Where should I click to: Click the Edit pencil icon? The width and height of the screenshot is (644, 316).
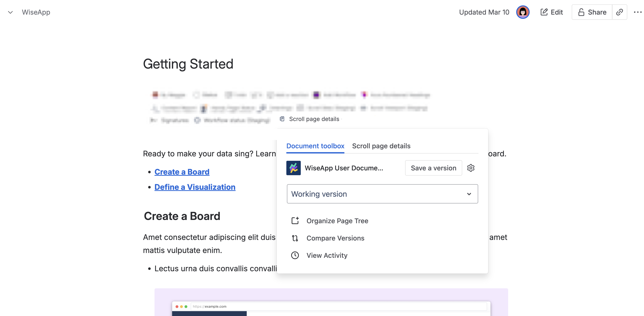[x=544, y=12]
